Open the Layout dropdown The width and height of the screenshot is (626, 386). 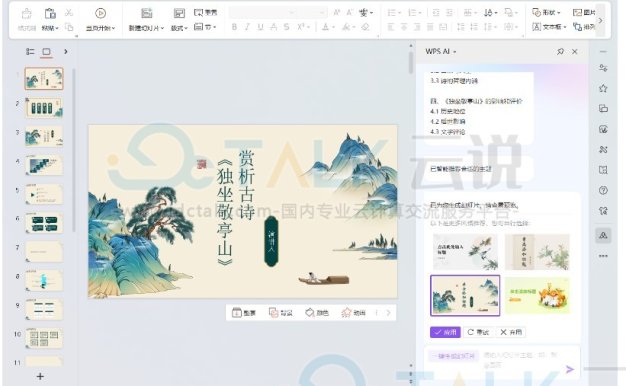click(x=186, y=28)
